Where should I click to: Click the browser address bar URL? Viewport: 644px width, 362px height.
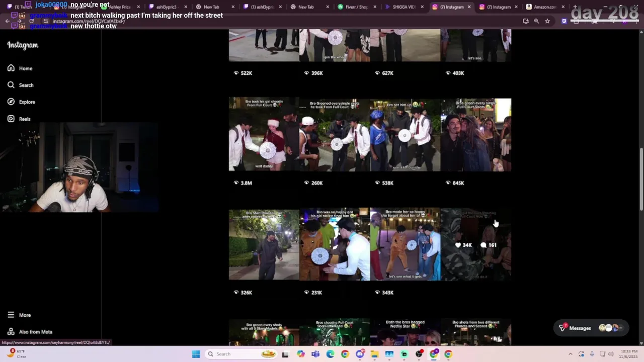click(x=89, y=21)
